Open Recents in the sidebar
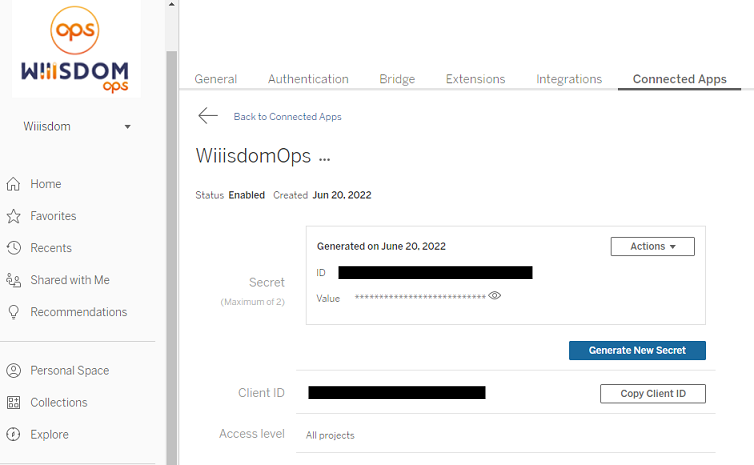Image resolution: width=754 pixels, height=465 pixels. pyautogui.click(x=51, y=248)
